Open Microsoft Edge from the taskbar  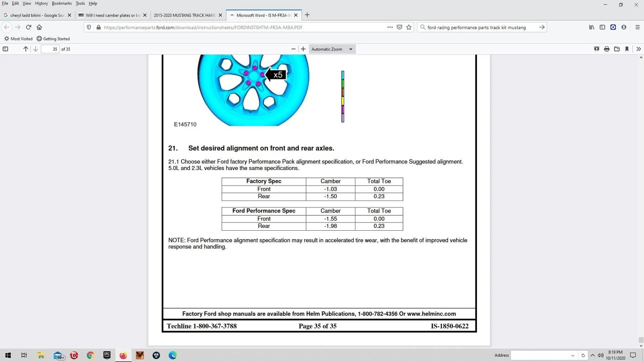click(173, 355)
